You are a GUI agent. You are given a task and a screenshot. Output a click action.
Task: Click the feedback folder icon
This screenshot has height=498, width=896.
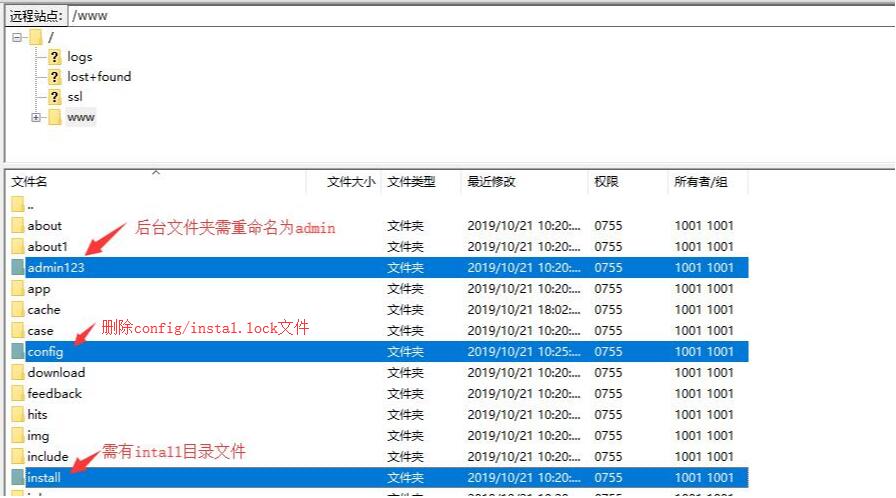click(x=18, y=393)
